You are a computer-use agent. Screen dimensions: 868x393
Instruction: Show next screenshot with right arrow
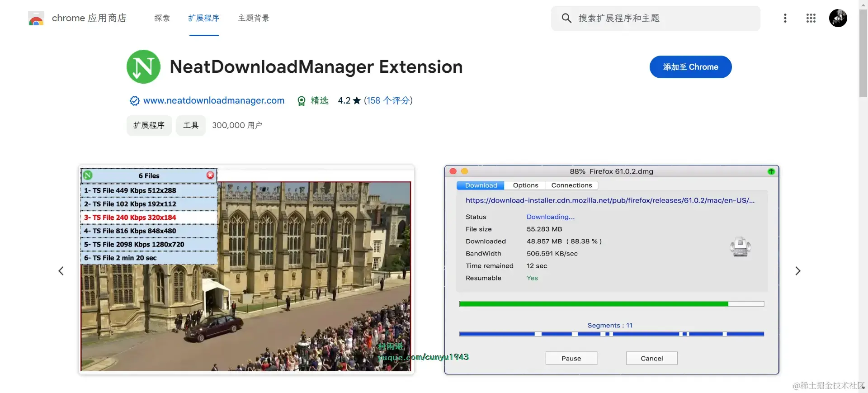[x=798, y=271]
